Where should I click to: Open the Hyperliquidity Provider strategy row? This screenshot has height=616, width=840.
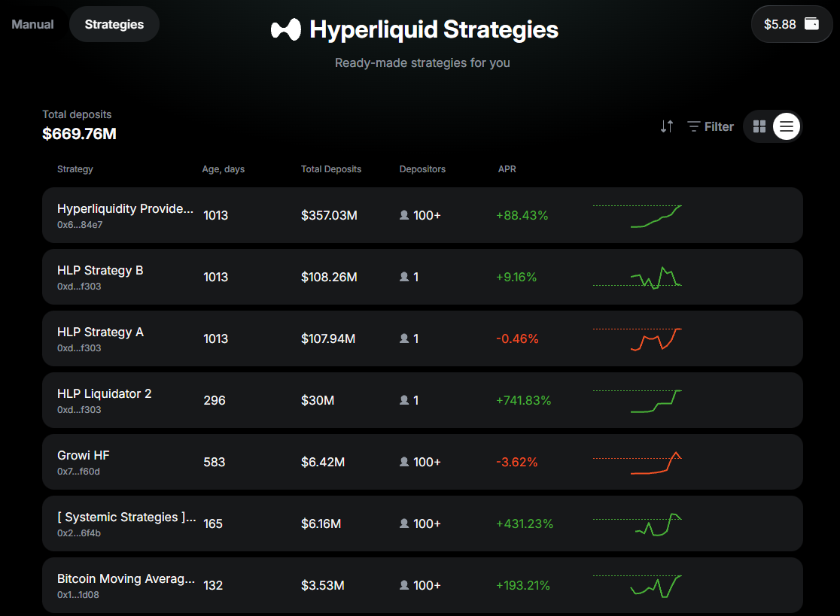(125, 209)
